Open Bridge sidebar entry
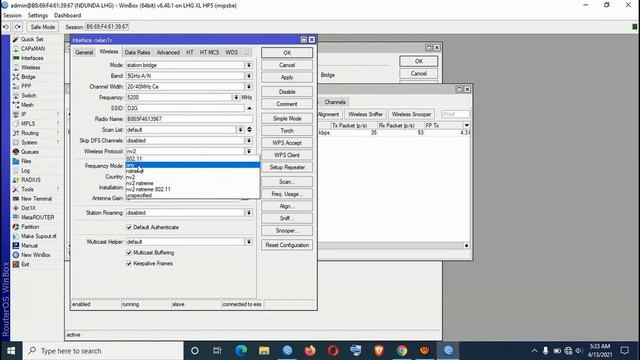 coord(28,77)
